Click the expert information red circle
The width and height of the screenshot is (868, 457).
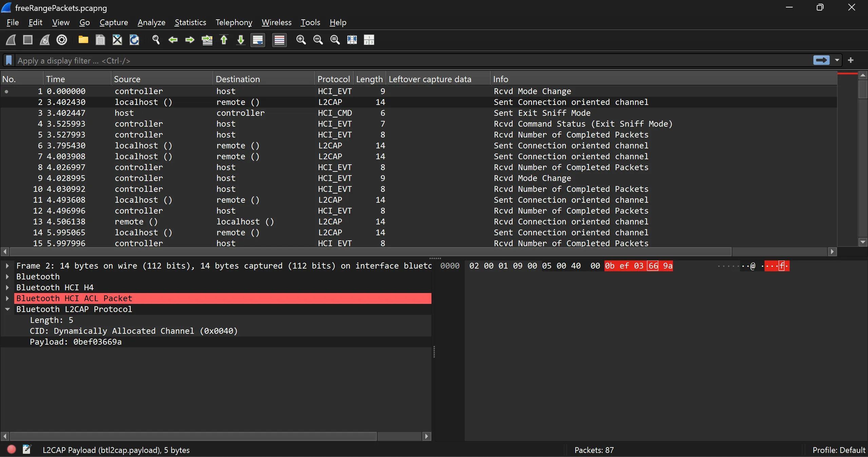(12, 450)
